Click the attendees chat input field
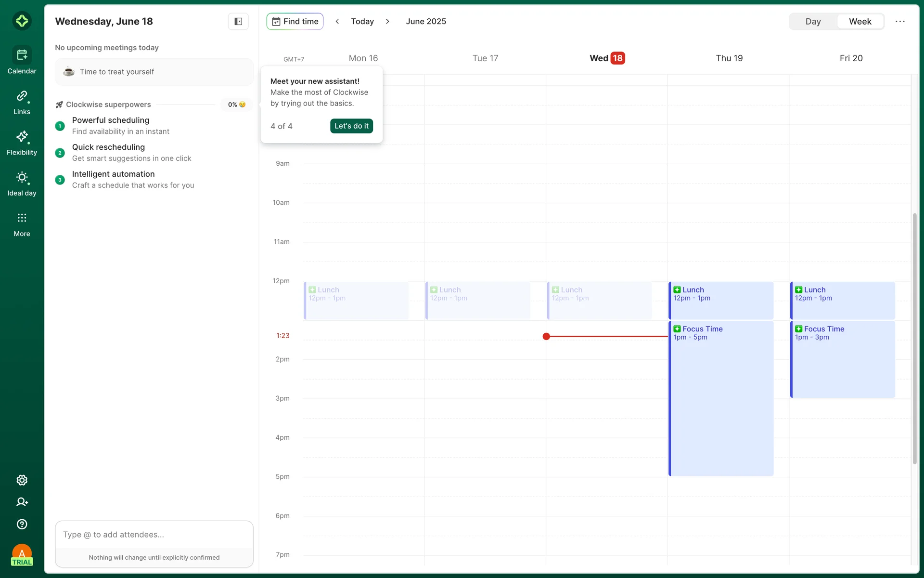 click(x=154, y=535)
